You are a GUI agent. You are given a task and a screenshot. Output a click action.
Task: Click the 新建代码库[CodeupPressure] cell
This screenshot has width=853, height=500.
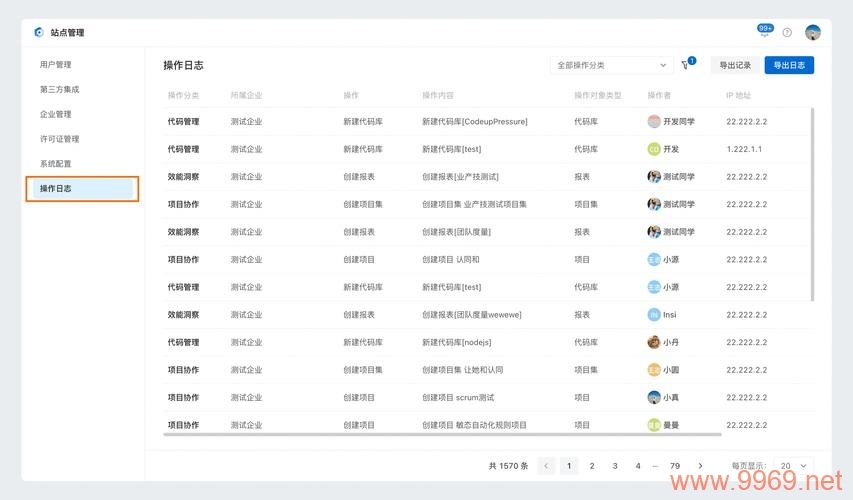point(475,121)
